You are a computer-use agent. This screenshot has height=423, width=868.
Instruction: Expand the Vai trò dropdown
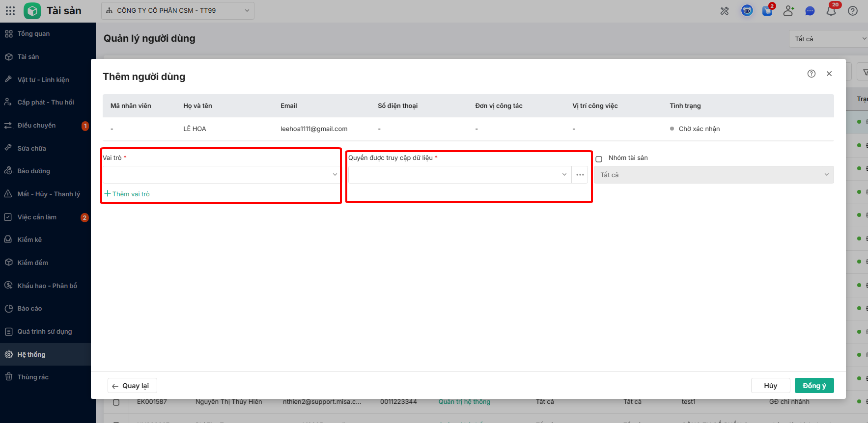pos(221,175)
